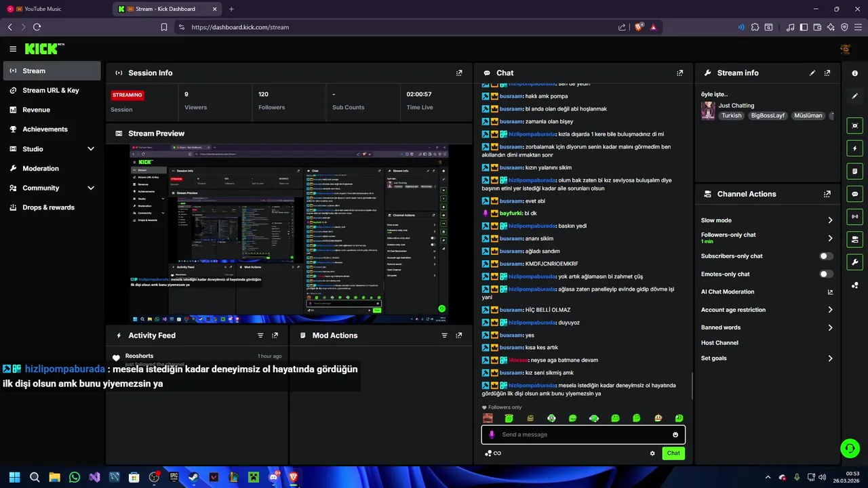Toggle activity feed lightning widget in sidebar
Image resolution: width=868 pixels, height=488 pixels.
tap(854, 148)
